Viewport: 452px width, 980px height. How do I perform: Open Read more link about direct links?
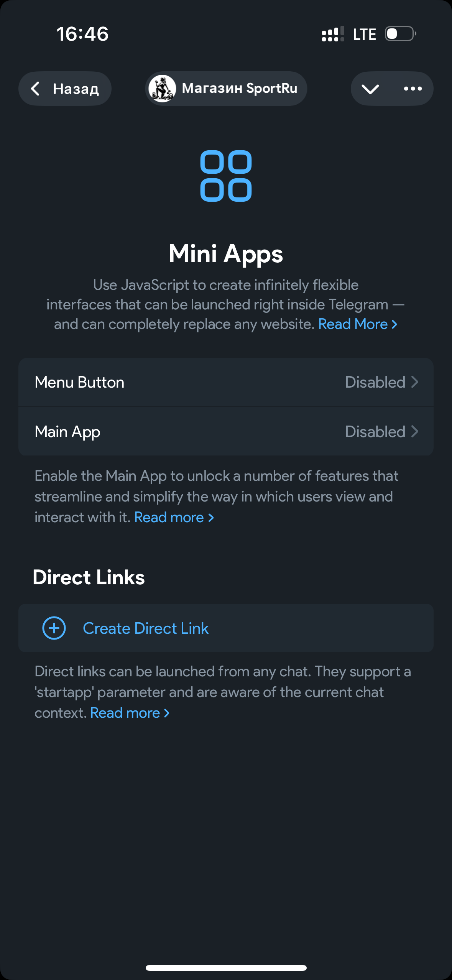coord(130,713)
